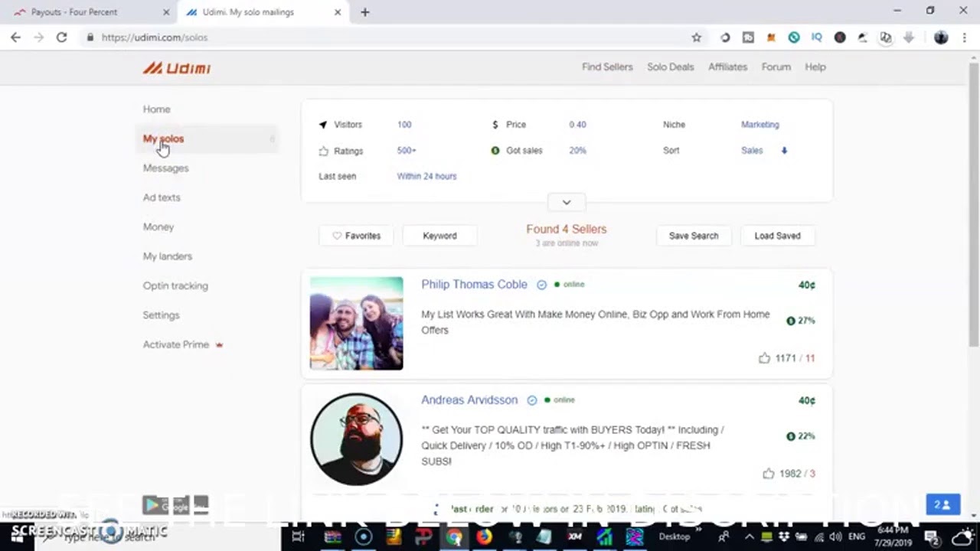This screenshot has width=980, height=551.
Task: Open Philip Thomas Coble's profile name
Action: pos(474,285)
